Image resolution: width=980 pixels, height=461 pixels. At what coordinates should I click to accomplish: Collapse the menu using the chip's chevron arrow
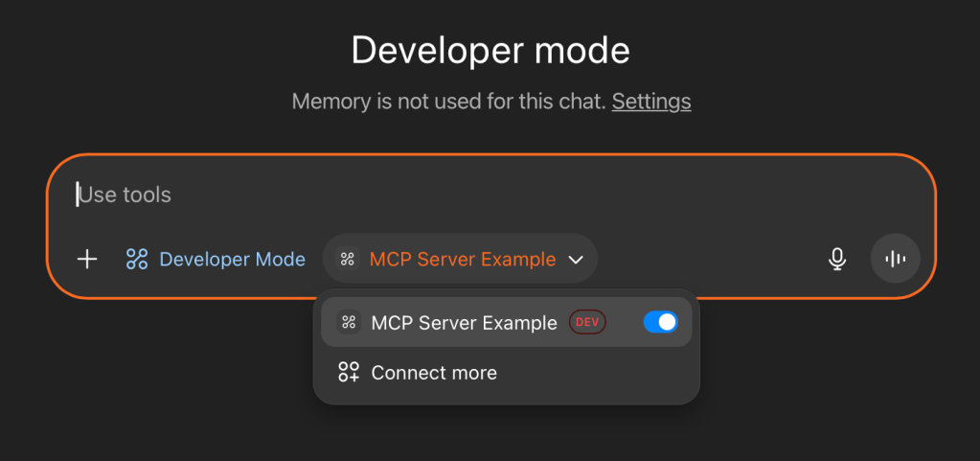pos(576,260)
